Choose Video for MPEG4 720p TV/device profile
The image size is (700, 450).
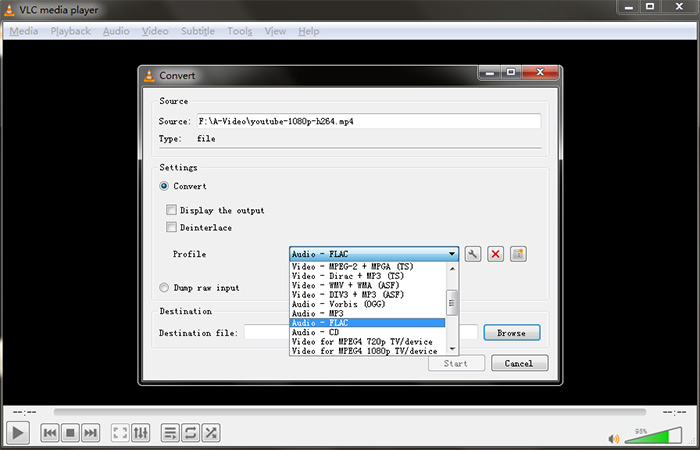point(367,342)
